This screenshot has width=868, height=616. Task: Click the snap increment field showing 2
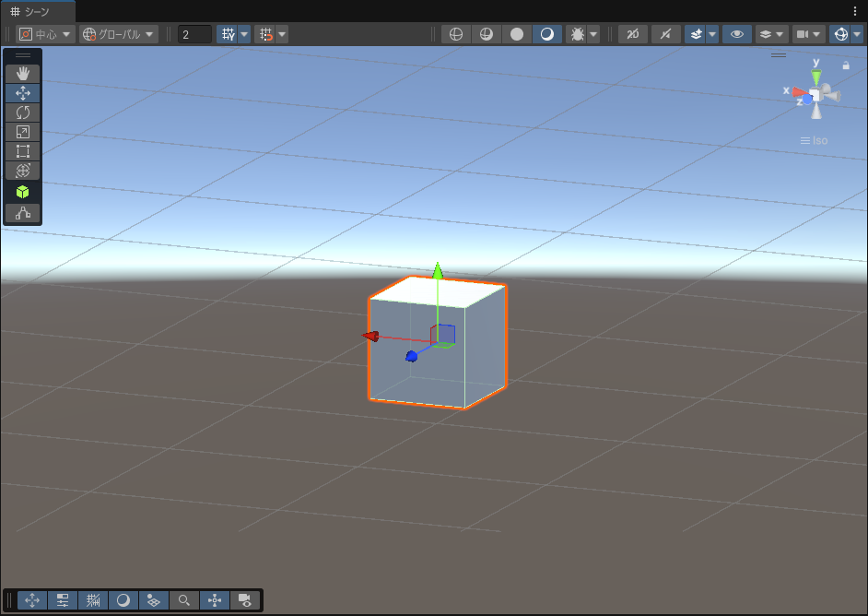point(194,34)
